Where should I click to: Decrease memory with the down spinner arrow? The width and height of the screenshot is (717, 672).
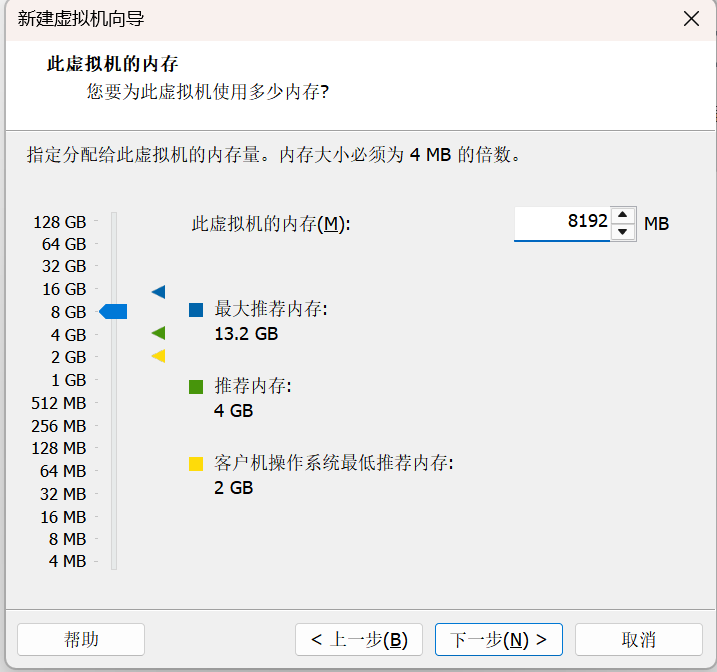[623, 232]
